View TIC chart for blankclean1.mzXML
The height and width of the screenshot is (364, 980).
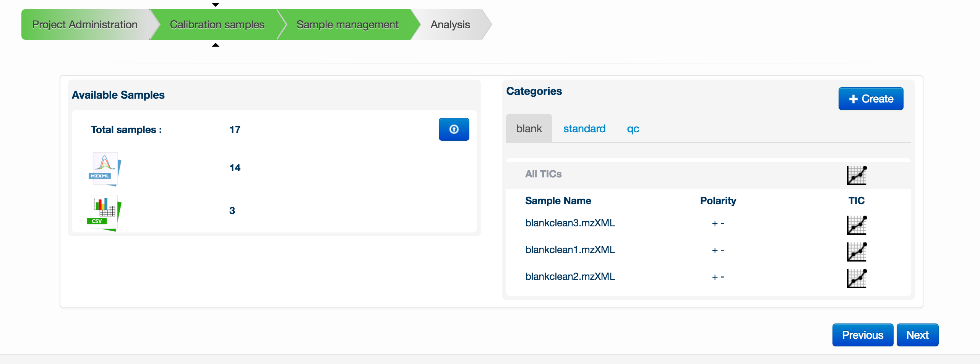[857, 252]
